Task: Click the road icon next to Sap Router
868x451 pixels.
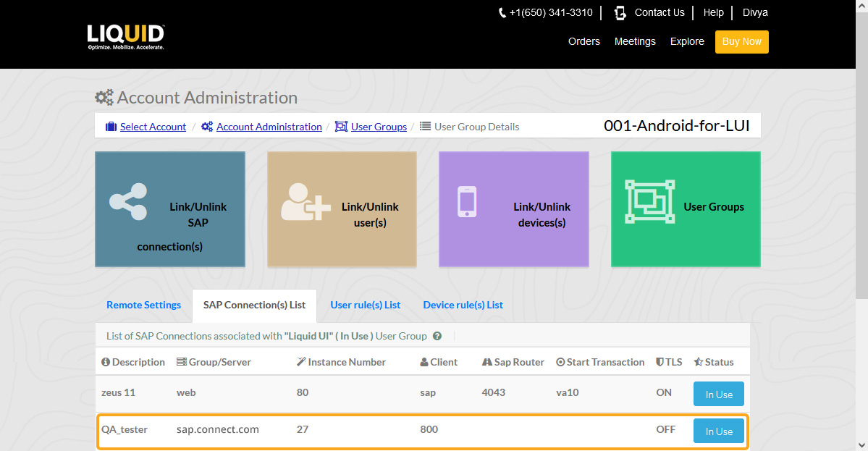Action: (x=487, y=362)
